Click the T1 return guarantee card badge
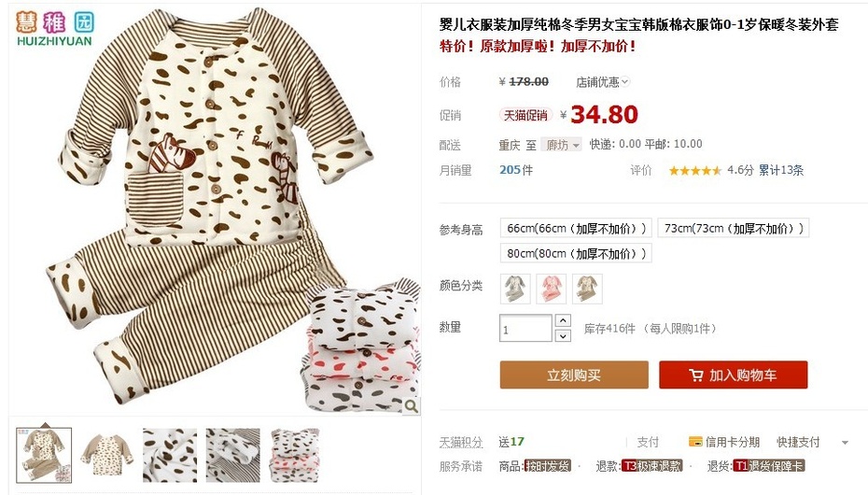868x495 pixels. point(769,466)
